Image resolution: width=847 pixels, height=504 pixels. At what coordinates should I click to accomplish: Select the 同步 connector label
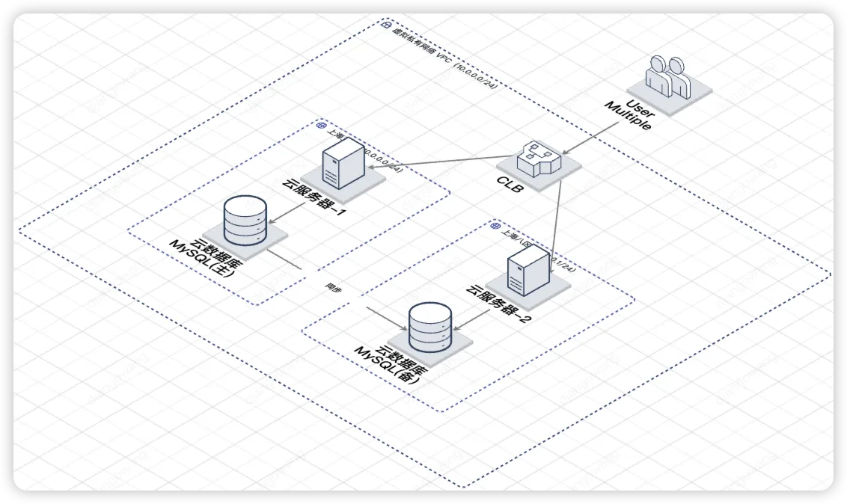(x=333, y=288)
